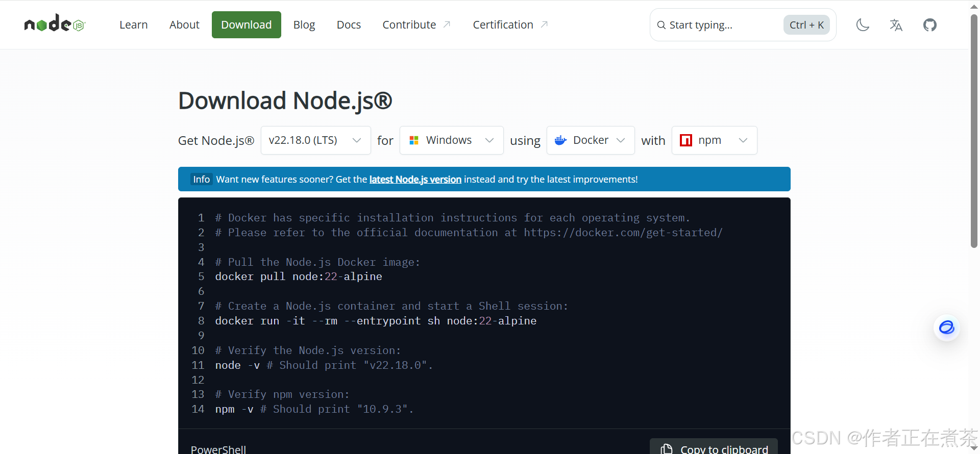
Task: Click the '# Verify npm version:' comment
Action: [282, 394]
